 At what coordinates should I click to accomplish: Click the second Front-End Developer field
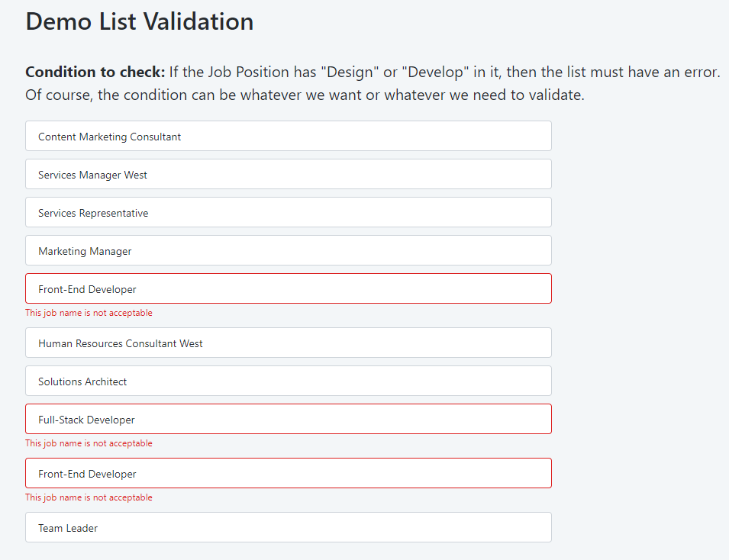point(289,473)
